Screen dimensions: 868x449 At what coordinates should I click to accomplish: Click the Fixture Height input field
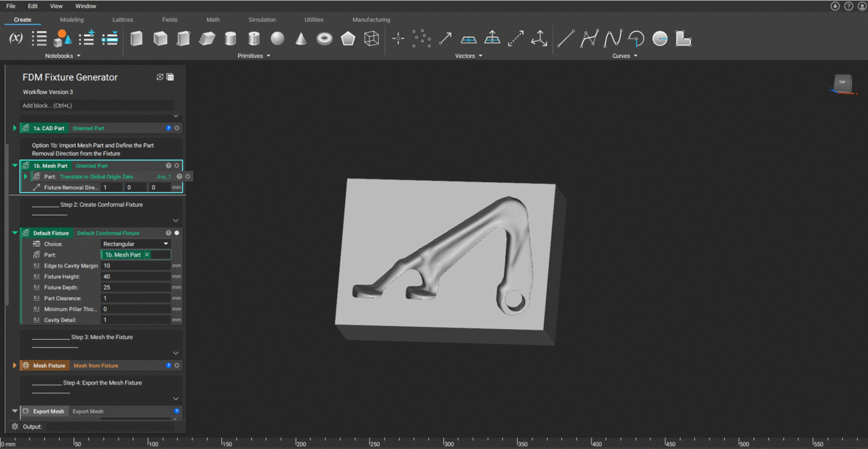(136, 276)
